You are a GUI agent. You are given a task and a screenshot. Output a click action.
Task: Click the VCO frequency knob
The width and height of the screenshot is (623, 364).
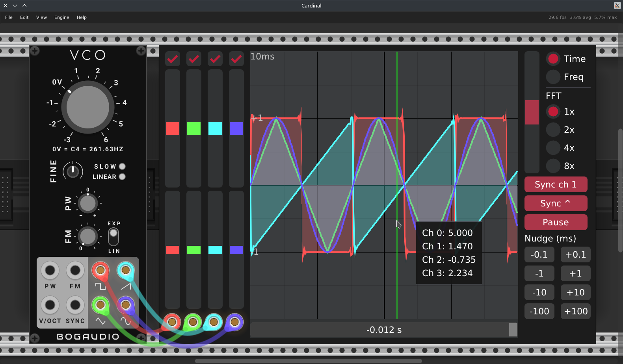tap(87, 107)
